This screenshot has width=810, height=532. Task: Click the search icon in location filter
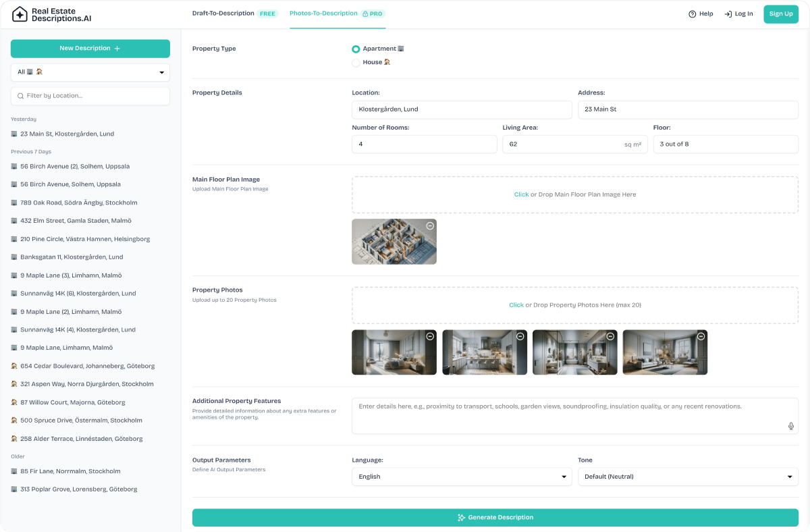21,96
